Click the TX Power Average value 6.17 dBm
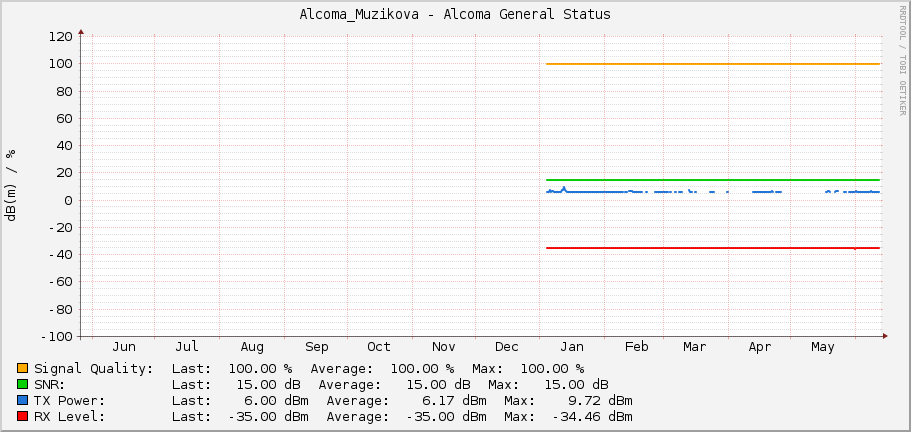Screen dimensions: 911x432 tap(454, 401)
